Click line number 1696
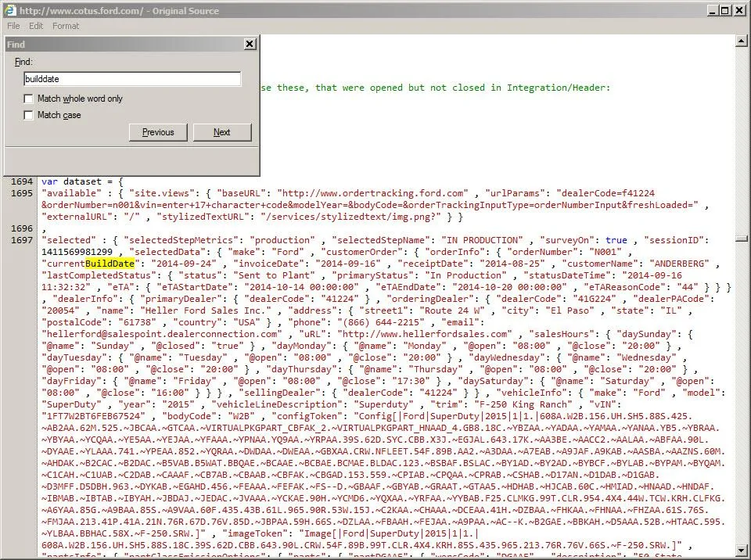This screenshot has width=751, height=560. click(22, 228)
